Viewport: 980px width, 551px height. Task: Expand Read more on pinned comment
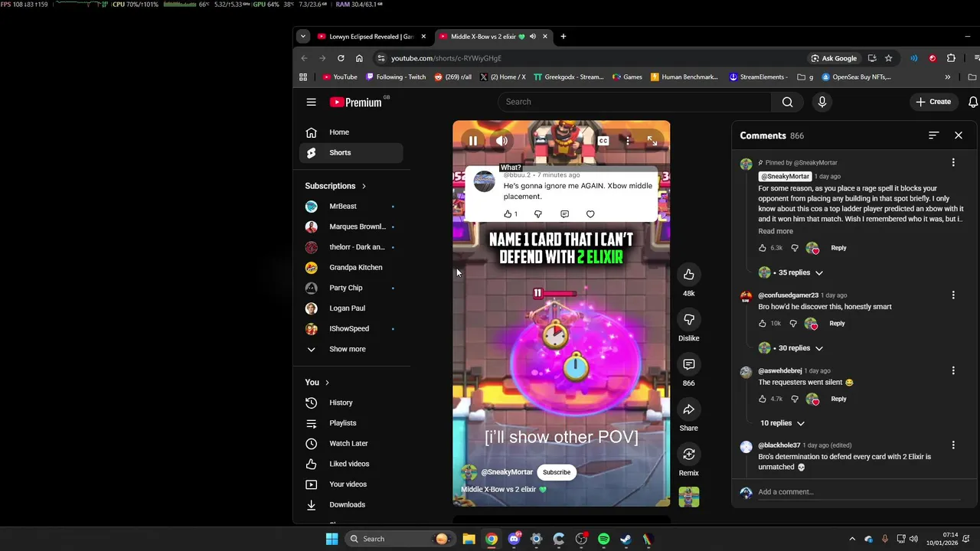point(776,231)
